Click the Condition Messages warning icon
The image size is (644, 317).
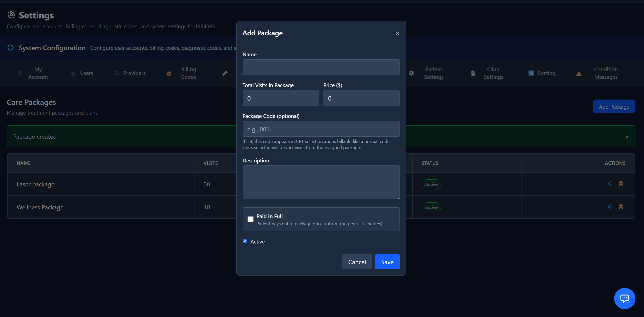pyautogui.click(x=579, y=73)
